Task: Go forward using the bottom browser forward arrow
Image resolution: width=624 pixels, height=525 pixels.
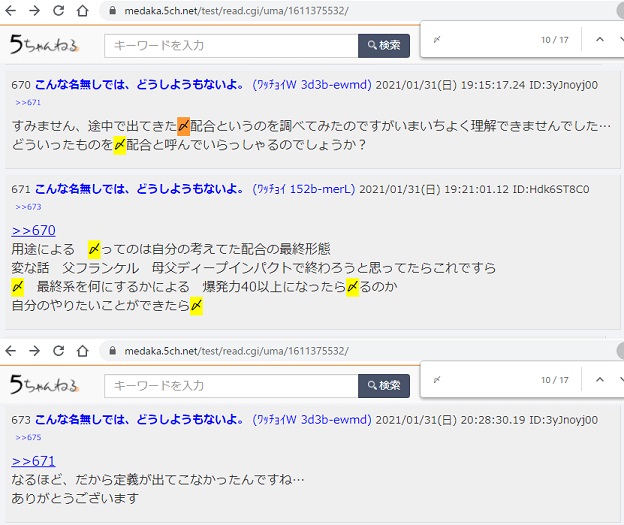Action: coord(35,351)
